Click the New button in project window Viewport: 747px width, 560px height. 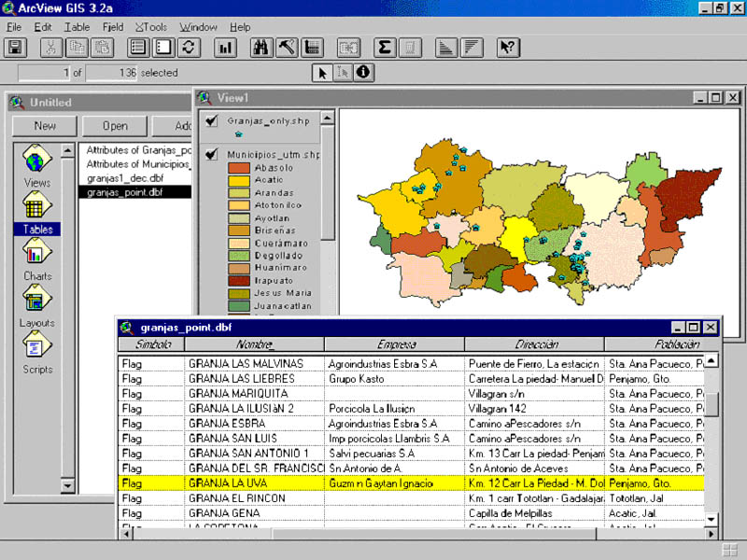pos(44,126)
